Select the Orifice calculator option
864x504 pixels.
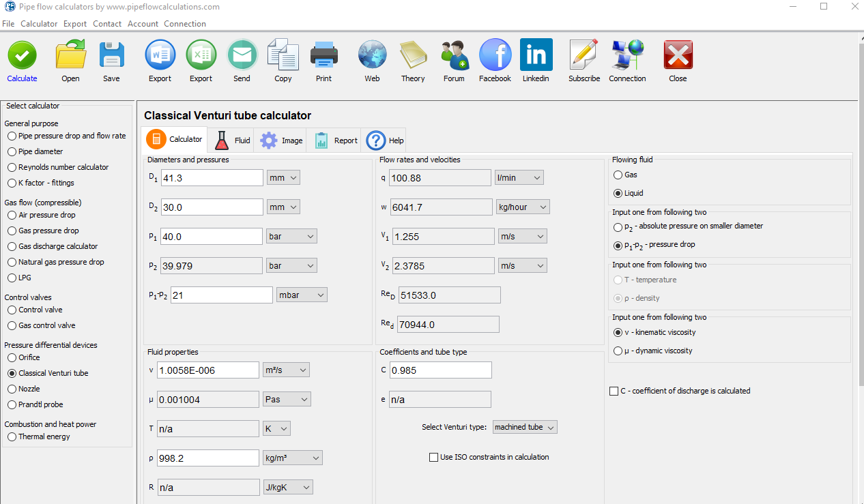click(x=12, y=357)
